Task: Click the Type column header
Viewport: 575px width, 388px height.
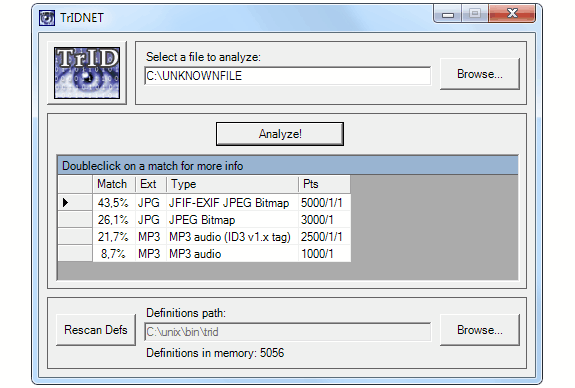Action: (232, 184)
